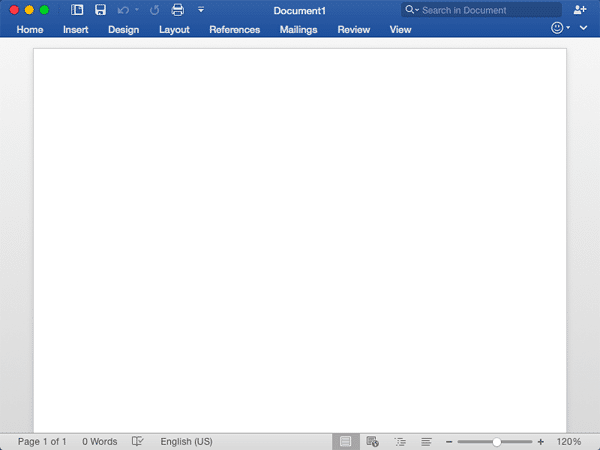Viewport: 600px width, 450px height.
Task: Click the Share document person icon
Action: pyautogui.click(x=580, y=10)
